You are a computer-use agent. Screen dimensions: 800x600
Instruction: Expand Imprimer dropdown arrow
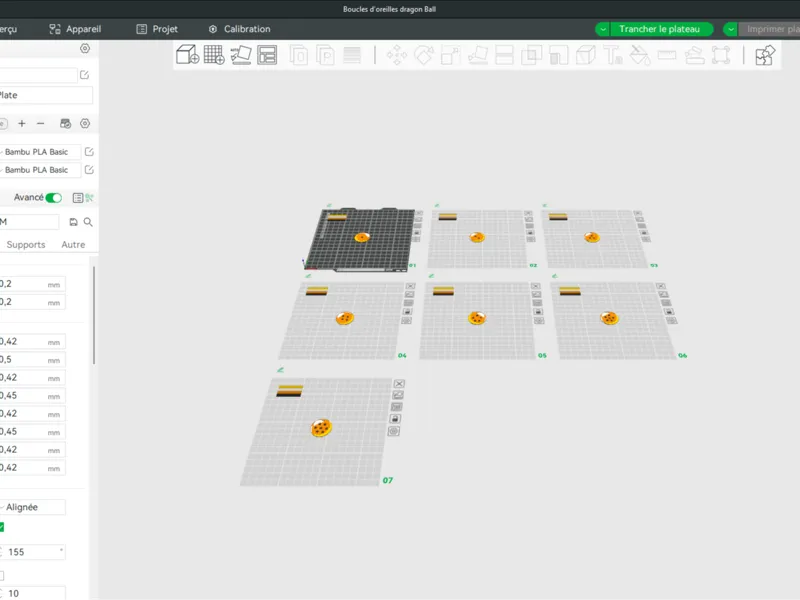[731, 29]
